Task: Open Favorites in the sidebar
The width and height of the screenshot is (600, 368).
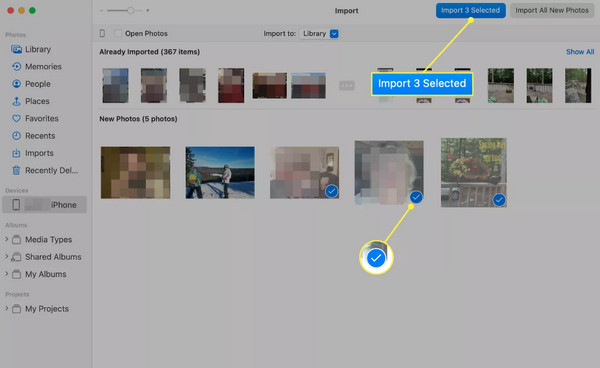Action: tap(42, 119)
